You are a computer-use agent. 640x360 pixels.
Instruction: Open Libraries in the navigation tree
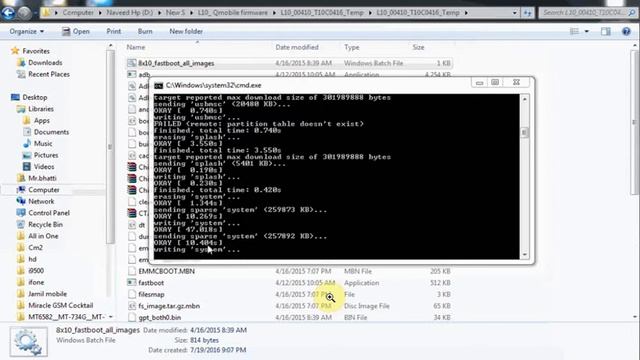pyautogui.click(x=41, y=109)
